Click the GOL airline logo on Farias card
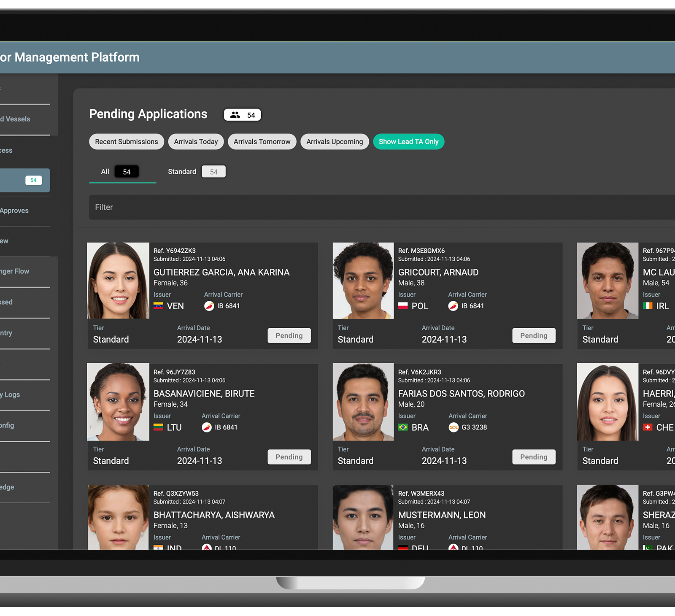This screenshot has height=616, width=675. (454, 427)
